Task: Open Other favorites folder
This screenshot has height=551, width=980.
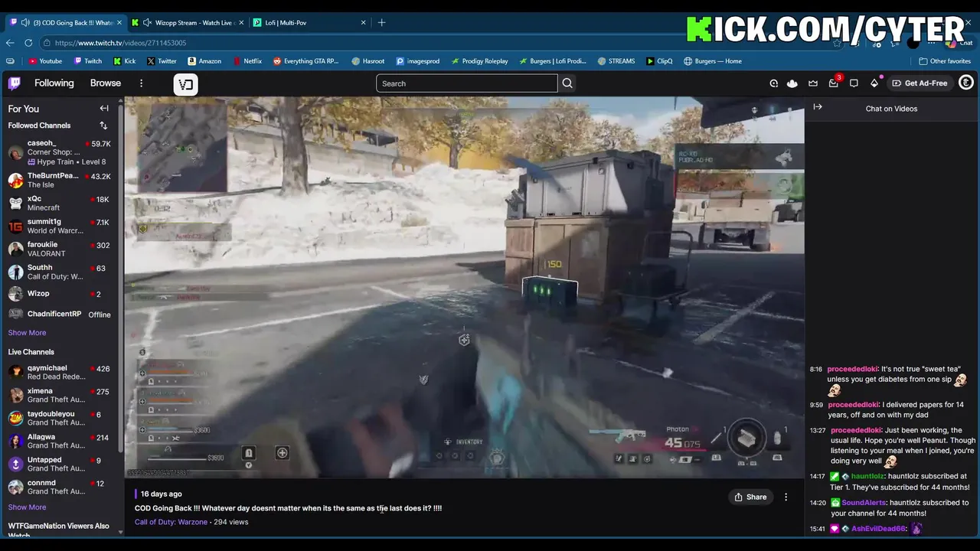Action: click(945, 61)
